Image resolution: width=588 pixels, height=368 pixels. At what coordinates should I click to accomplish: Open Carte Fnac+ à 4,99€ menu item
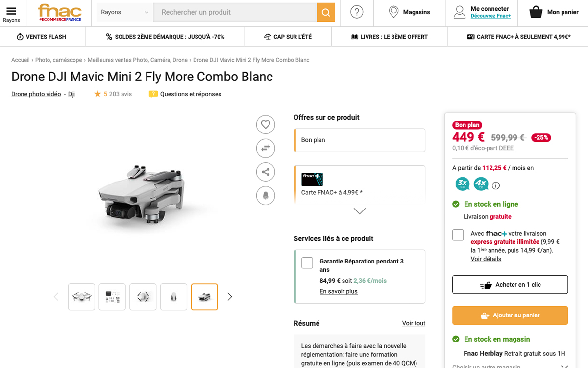(x=518, y=37)
